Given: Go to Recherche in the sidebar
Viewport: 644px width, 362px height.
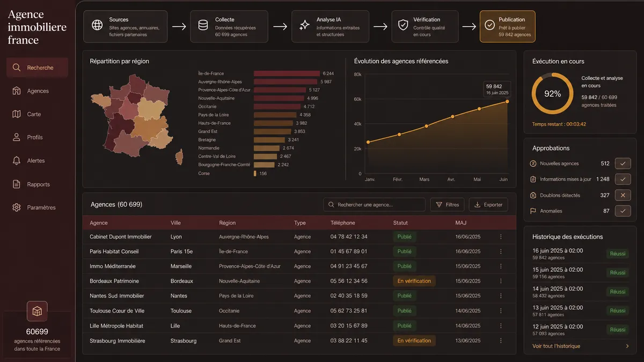Looking at the screenshot, I should (x=37, y=68).
